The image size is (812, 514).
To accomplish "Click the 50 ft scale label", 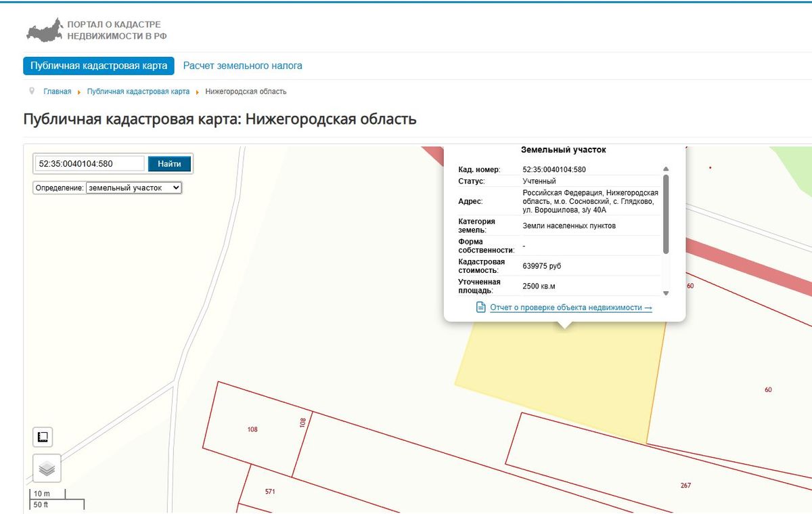I will 41,505.
